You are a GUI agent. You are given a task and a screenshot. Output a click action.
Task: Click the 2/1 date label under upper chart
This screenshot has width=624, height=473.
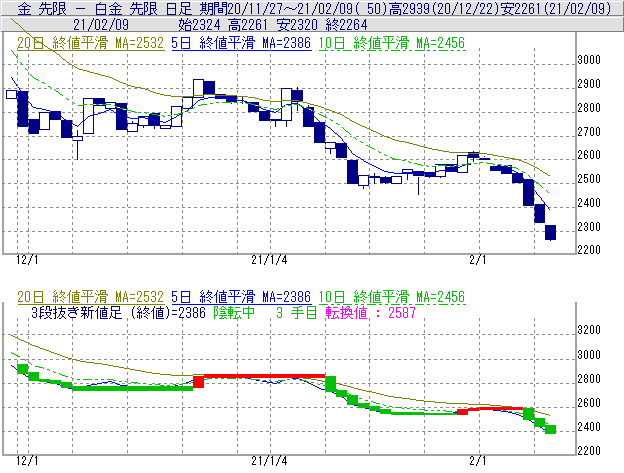coord(478,260)
